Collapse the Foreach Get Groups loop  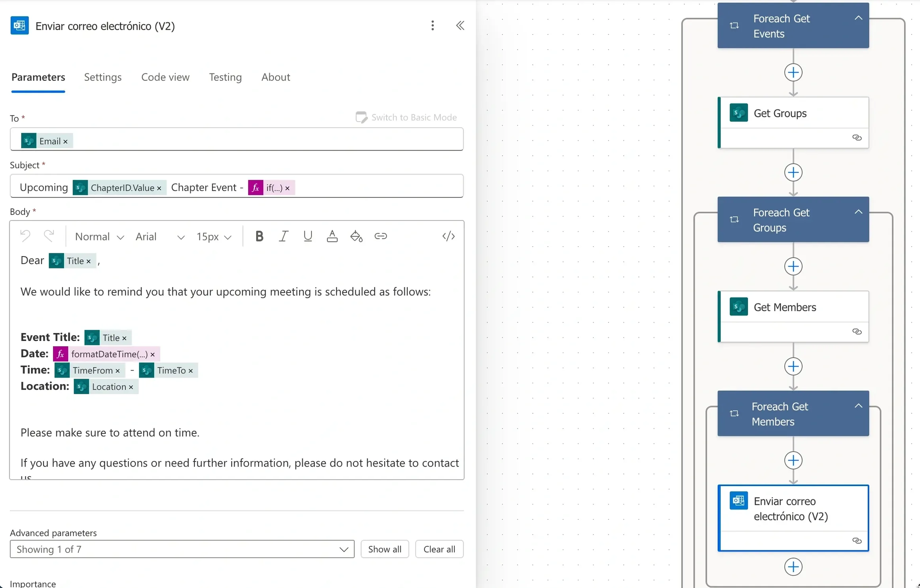click(859, 212)
